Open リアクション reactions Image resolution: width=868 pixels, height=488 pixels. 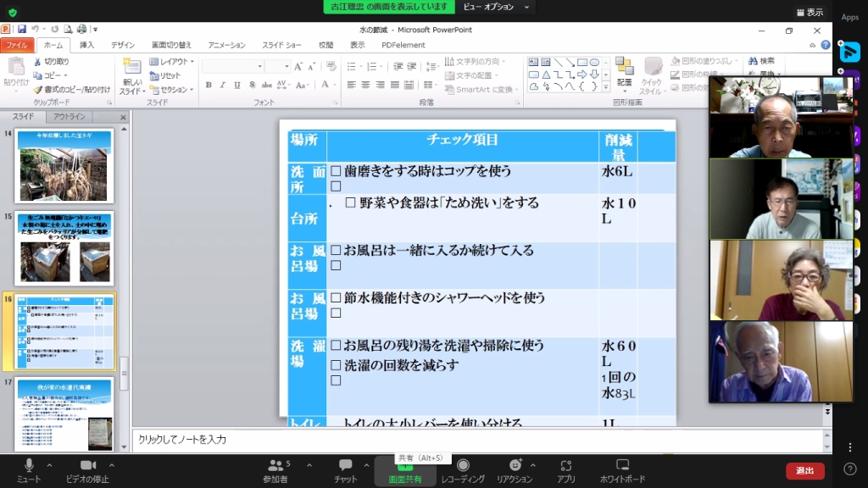[x=515, y=471]
